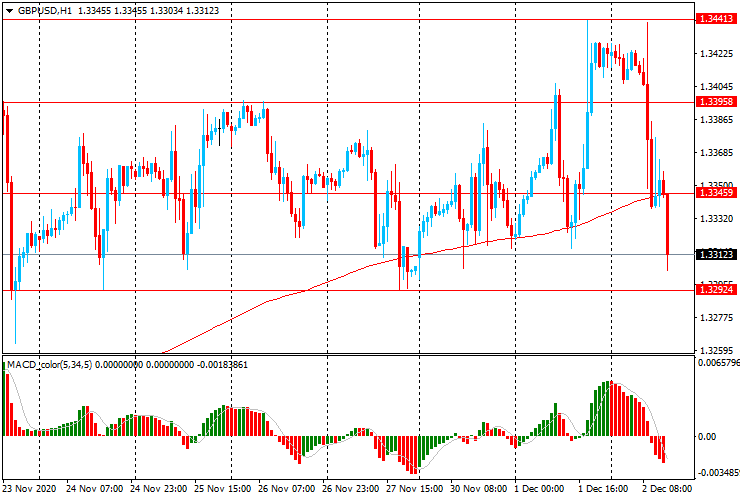Click the 1.34225 price scale value

[x=716, y=54]
